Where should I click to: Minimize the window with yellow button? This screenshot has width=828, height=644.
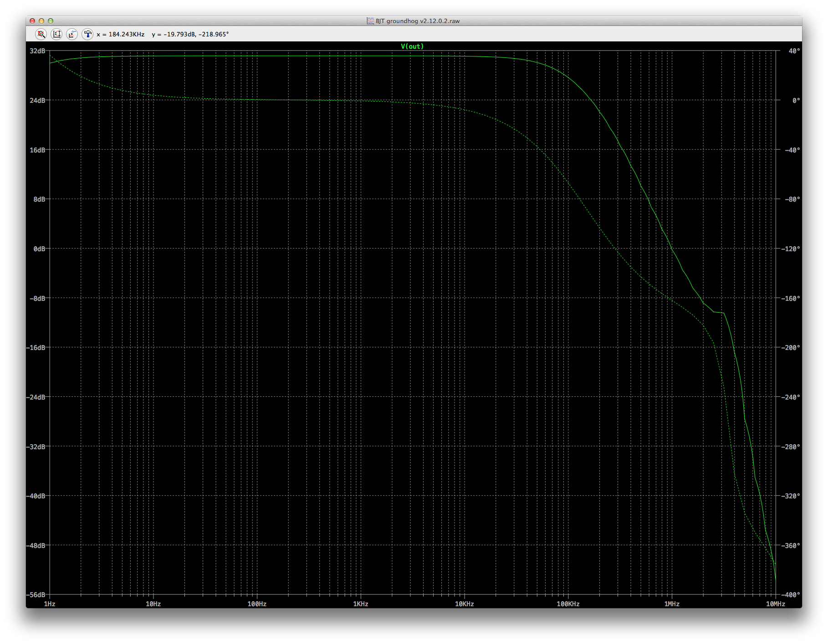point(41,21)
